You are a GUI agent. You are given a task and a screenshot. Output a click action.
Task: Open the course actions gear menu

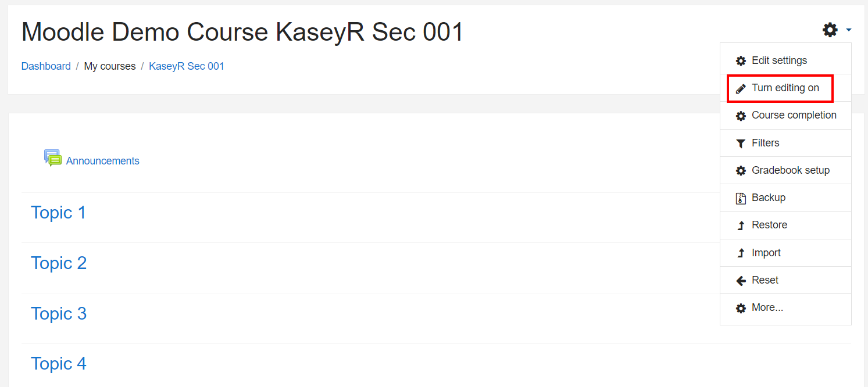(830, 30)
